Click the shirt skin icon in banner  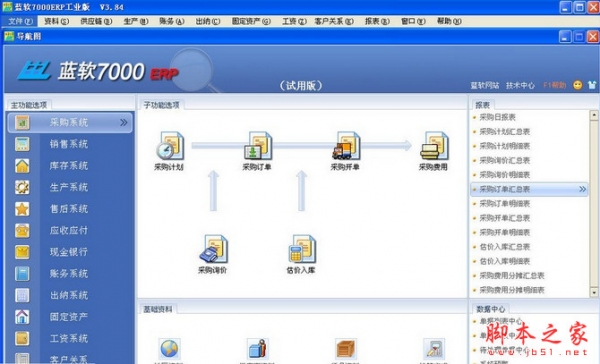click(x=592, y=85)
